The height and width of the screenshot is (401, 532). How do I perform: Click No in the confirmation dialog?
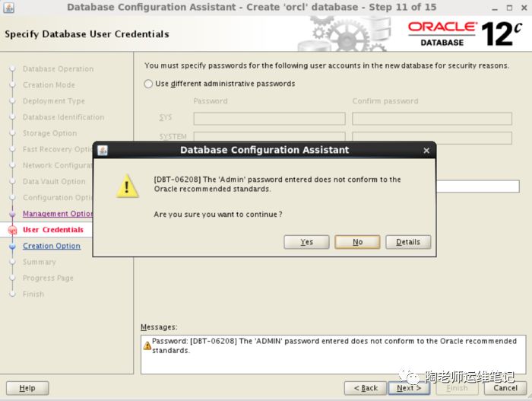357,242
